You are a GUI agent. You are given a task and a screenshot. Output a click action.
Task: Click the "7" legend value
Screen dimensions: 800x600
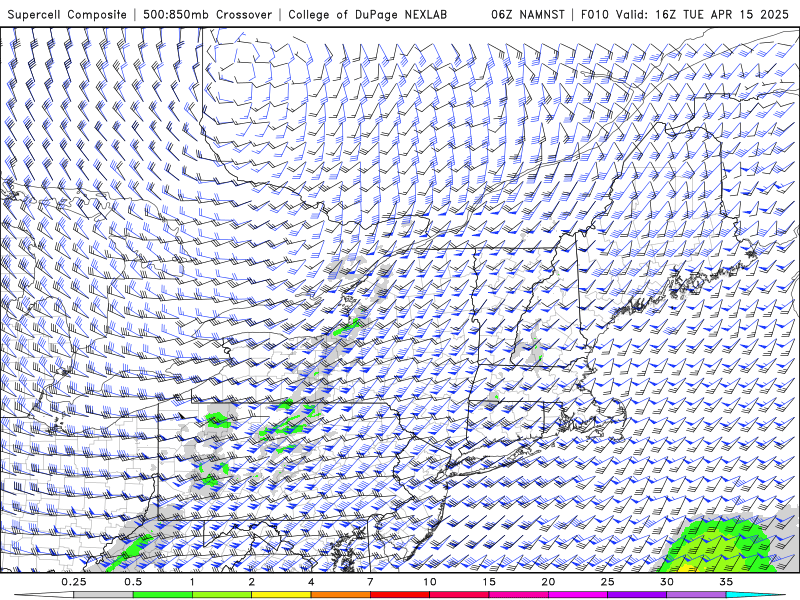[370, 582]
